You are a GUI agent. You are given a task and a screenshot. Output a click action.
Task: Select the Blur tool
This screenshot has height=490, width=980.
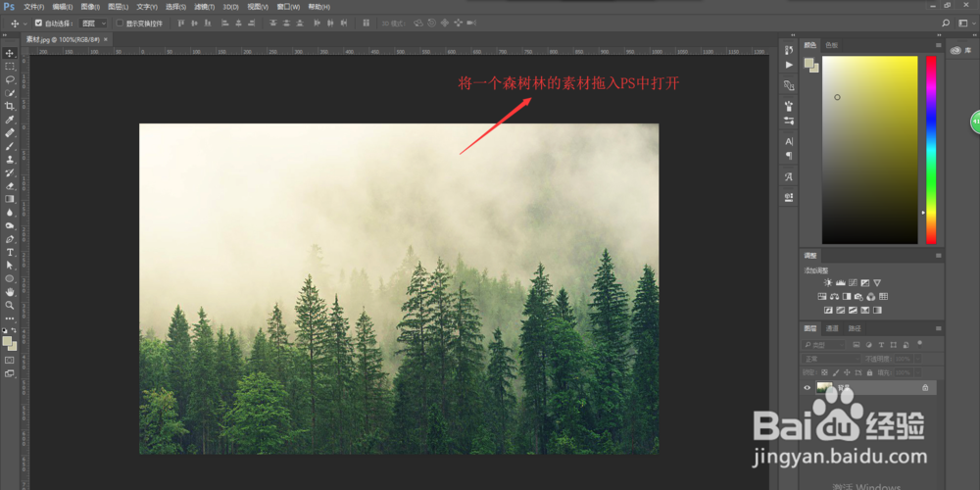pos(10,213)
